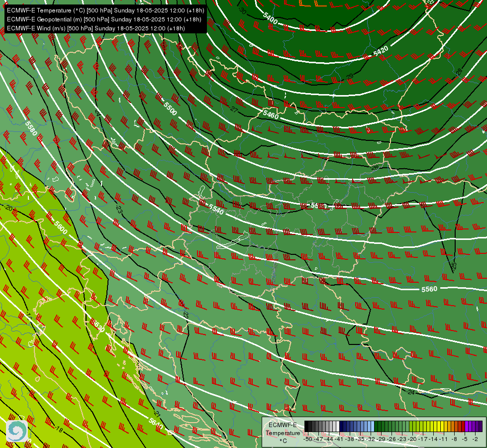Click the swirl logo icon in the corner
487x448 pixels.
(x=17, y=430)
